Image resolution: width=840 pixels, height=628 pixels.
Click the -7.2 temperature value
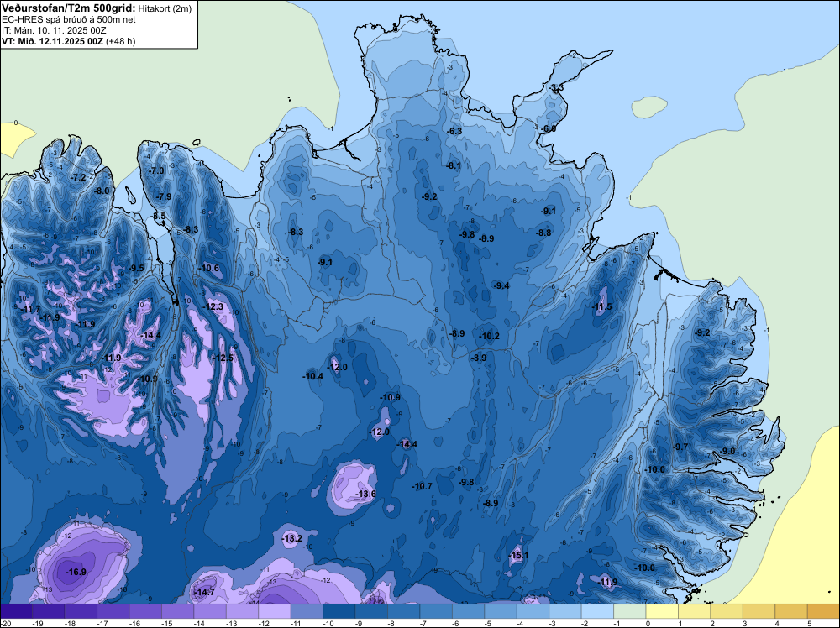point(78,177)
